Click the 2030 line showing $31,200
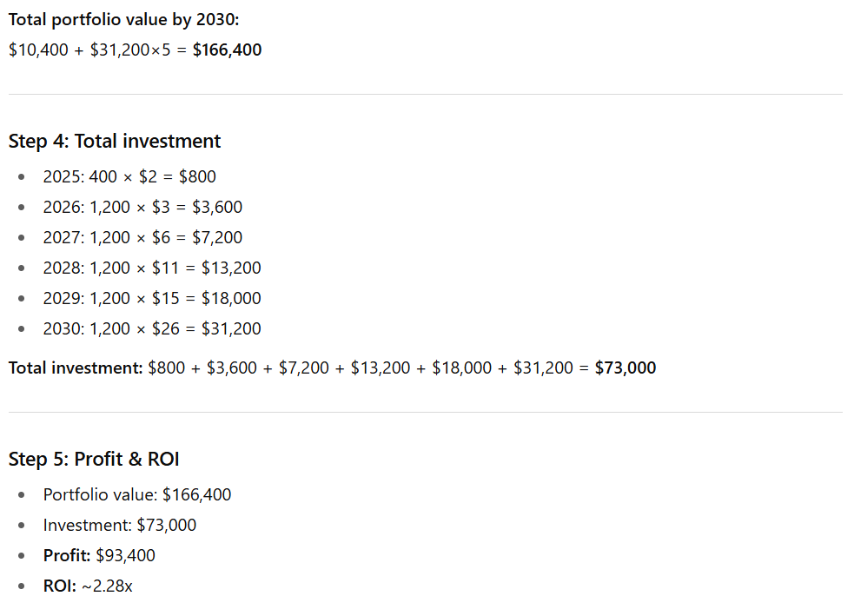Image resolution: width=854 pixels, height=616 pixels. pyautogui.click(x=152, y=328)
